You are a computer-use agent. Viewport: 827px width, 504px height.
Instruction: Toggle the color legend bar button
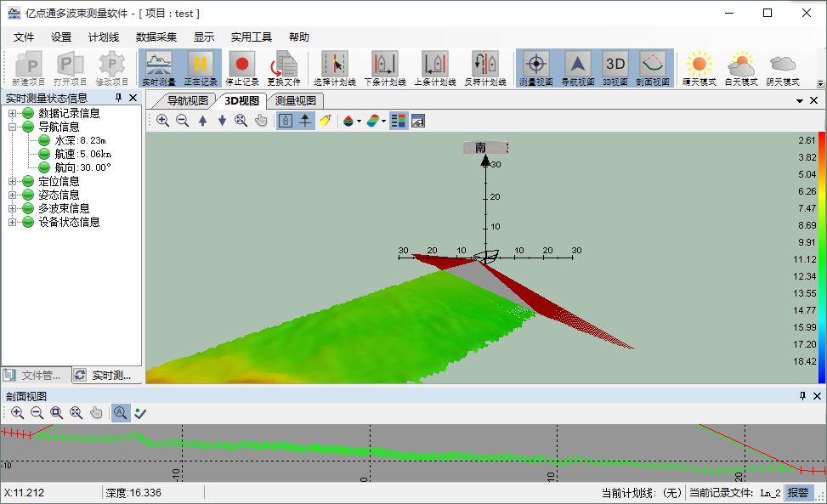coord(399,121)
